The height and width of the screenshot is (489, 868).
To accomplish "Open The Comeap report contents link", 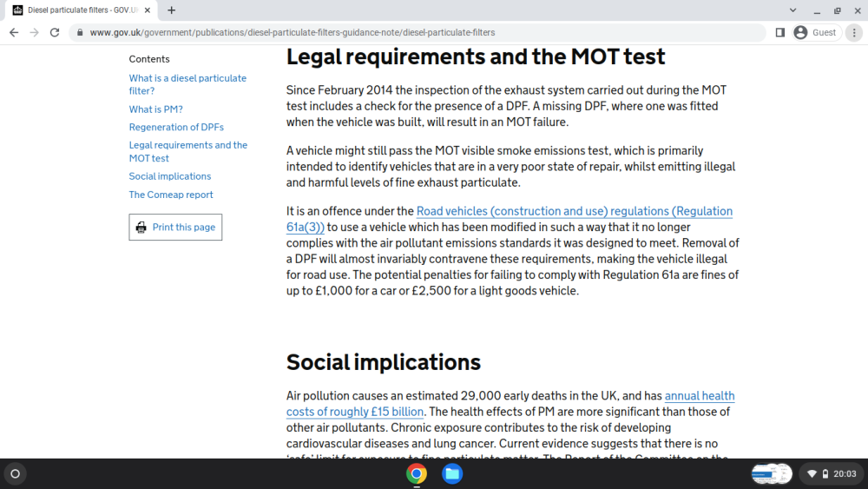I will (x=170, y=195).
